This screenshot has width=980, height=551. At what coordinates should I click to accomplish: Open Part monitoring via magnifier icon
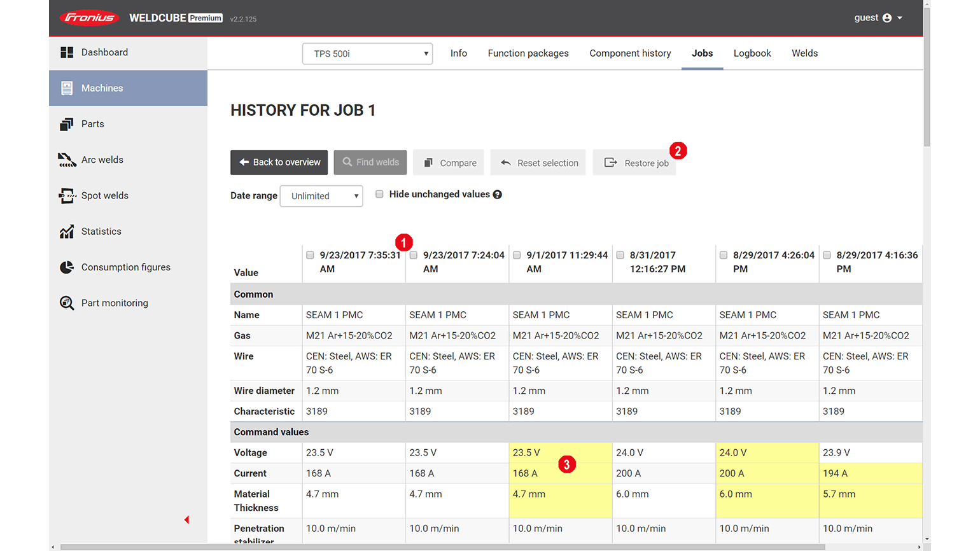66,303
